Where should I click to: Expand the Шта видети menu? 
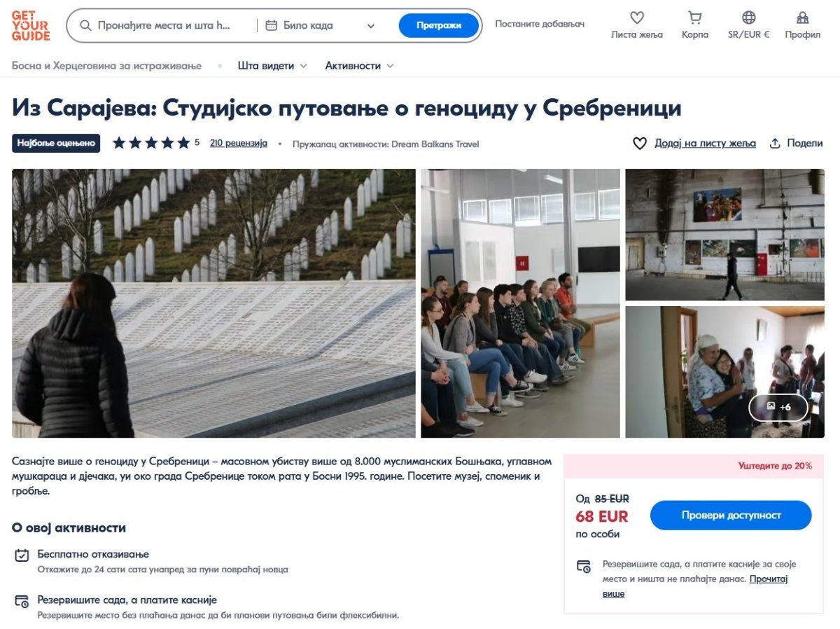(x=272, y=66)
